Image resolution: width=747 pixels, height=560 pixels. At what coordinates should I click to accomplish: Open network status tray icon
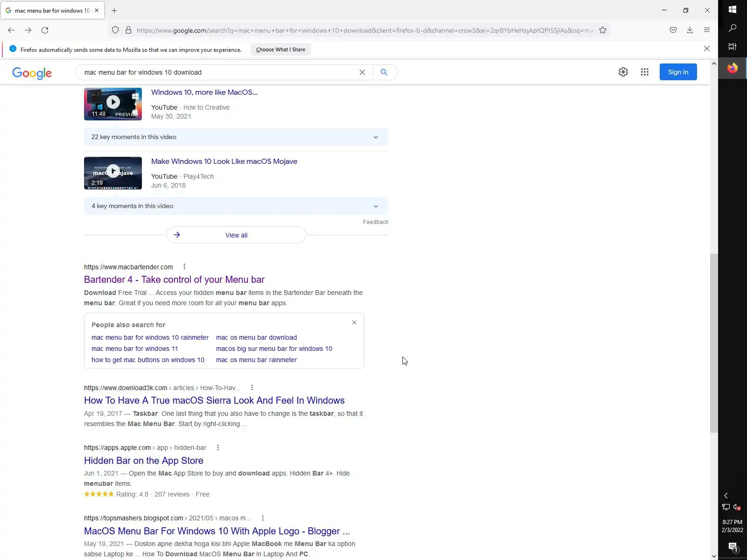[x=726, y=507]
